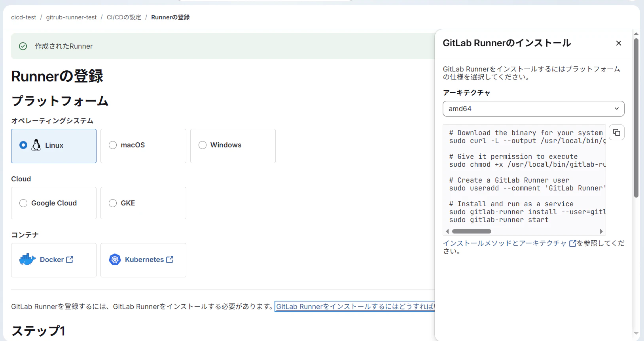Select the Google Cloud option
Image resolution: width=644 pixels, height=341 pixels.
point(54,203)
